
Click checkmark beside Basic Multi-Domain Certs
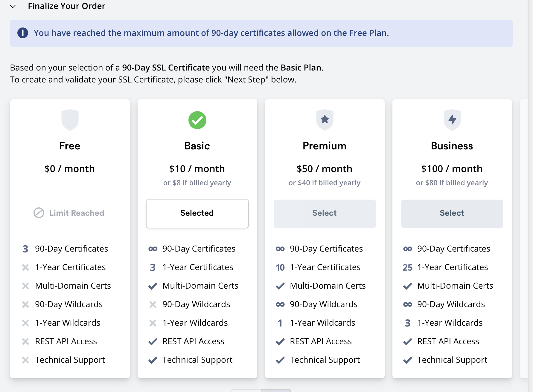coord(153,286)
